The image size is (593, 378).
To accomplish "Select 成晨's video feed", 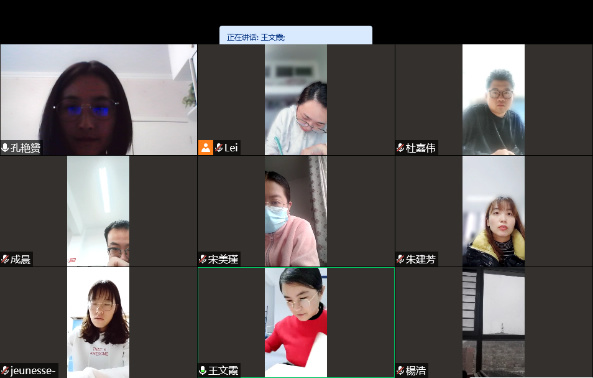I will tap(98, 211).
